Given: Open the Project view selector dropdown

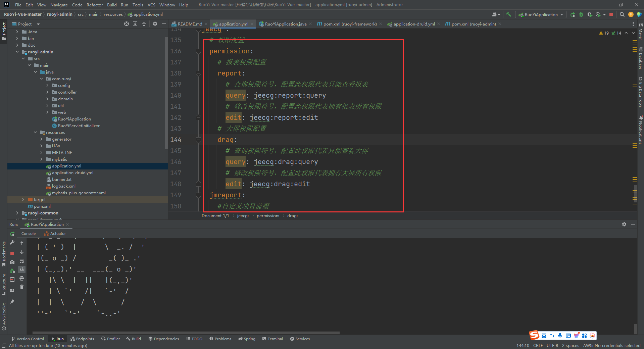Looking at the screenshot, I should point(26,24).
